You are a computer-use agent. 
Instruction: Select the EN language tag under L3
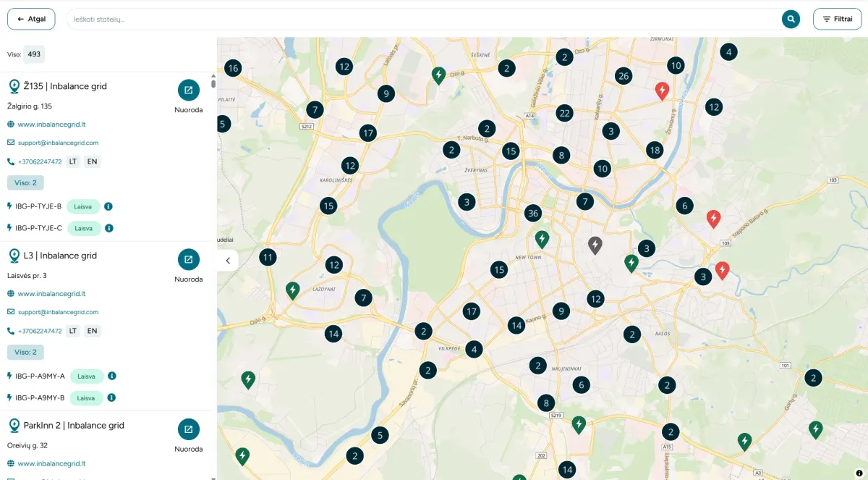tap(92, 331)
